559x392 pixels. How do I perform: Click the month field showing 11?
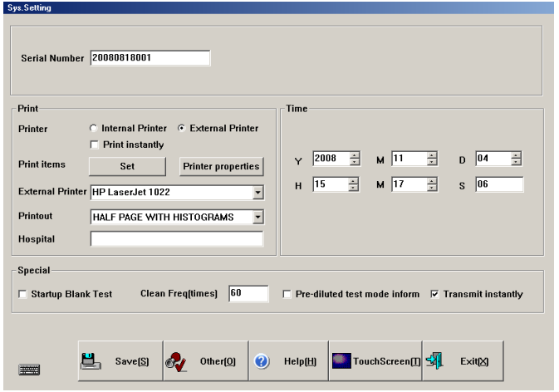(409, 159)
